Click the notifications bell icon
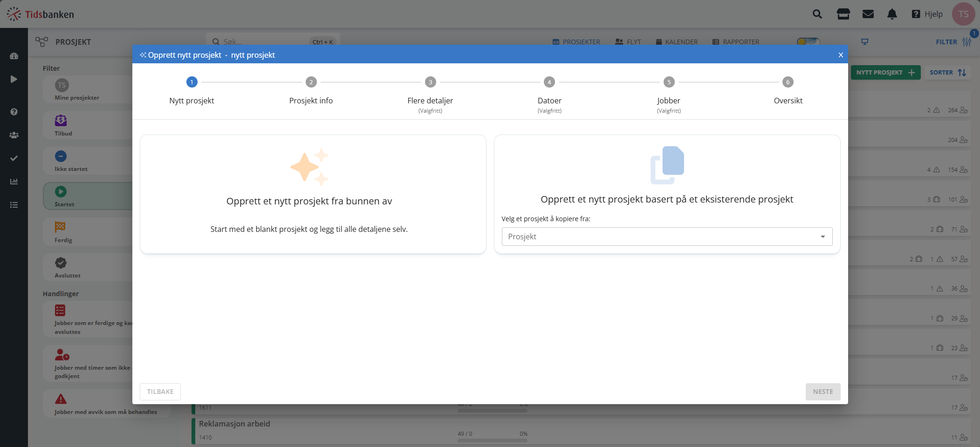 892,14
